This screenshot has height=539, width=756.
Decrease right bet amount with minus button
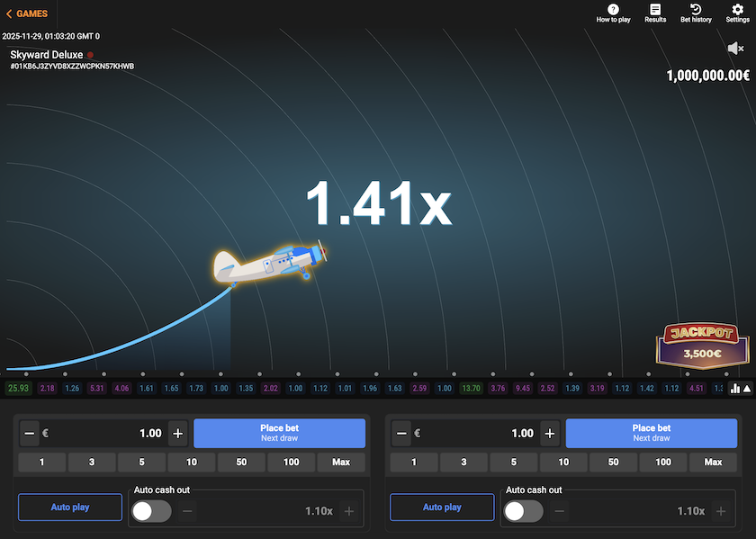coord(401,434)
